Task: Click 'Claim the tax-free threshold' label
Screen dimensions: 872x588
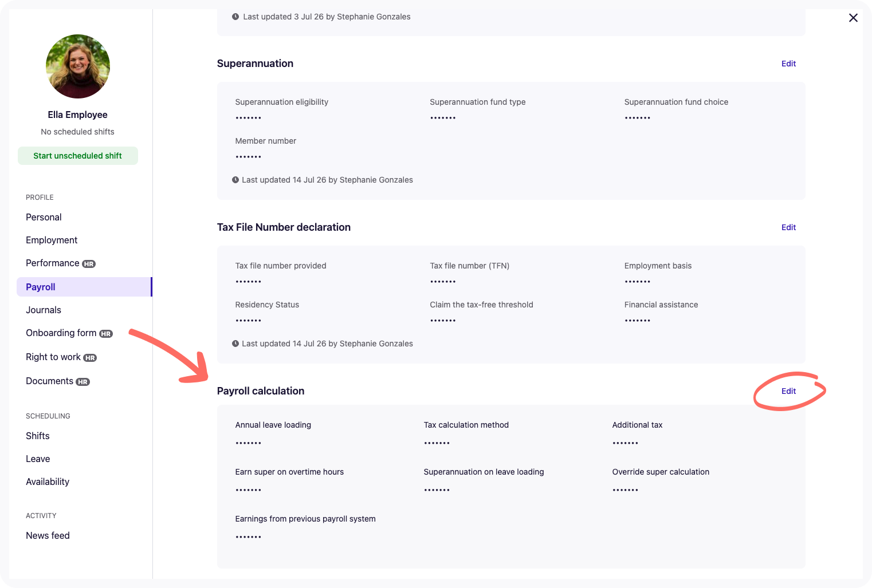Action: 481,305
